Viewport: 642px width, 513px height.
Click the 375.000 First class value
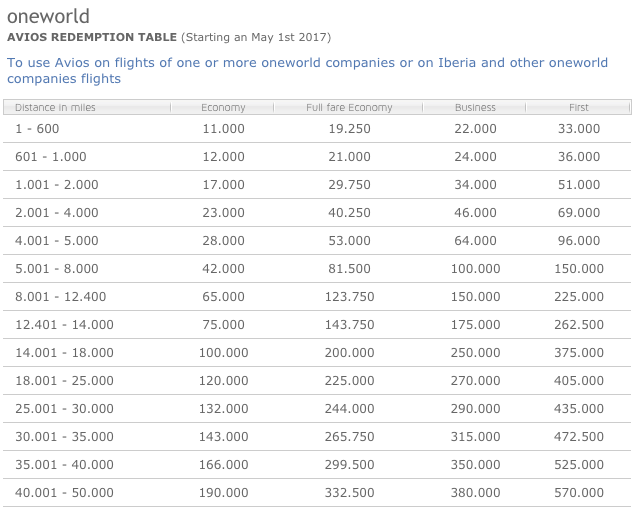pos(579,353)
